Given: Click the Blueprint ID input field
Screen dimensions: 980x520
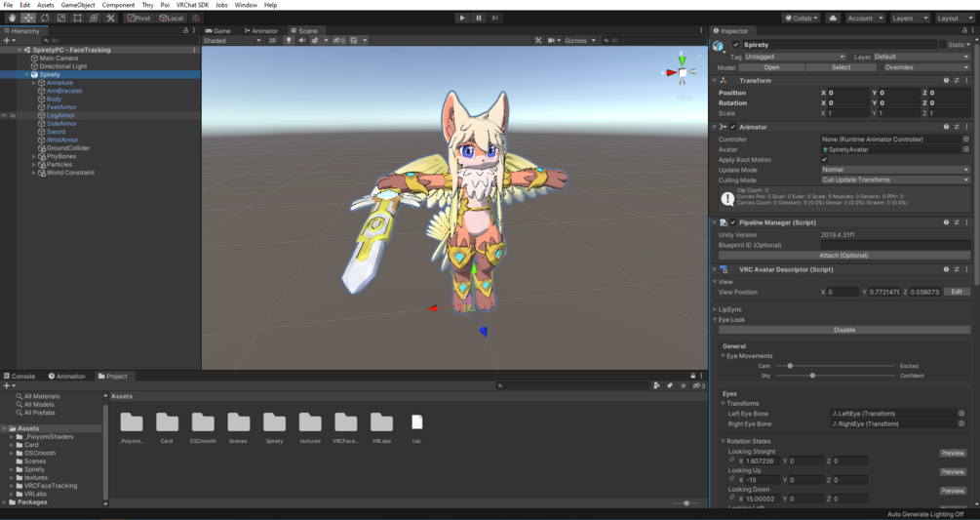Looking at the screenshot, I should (895, 245).
